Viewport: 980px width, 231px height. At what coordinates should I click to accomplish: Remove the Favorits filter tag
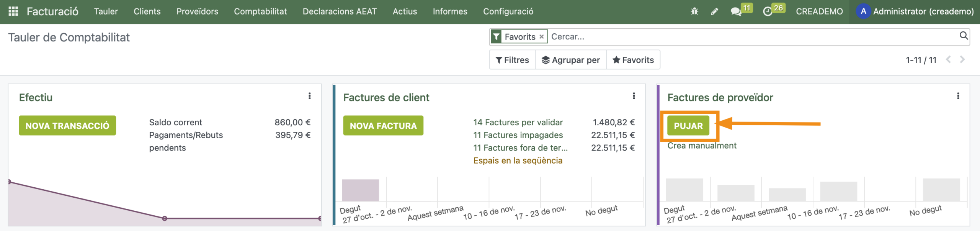(542, 37)
